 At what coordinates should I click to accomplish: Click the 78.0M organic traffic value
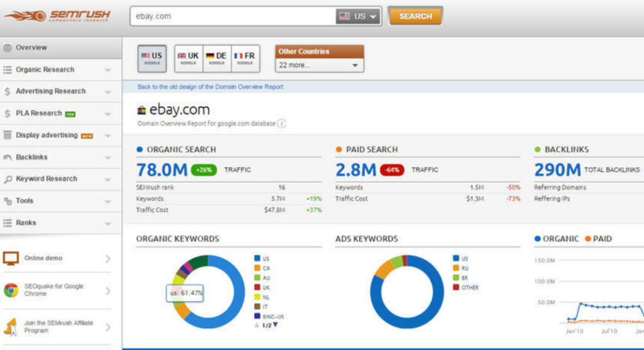click(x=162, y=170)
